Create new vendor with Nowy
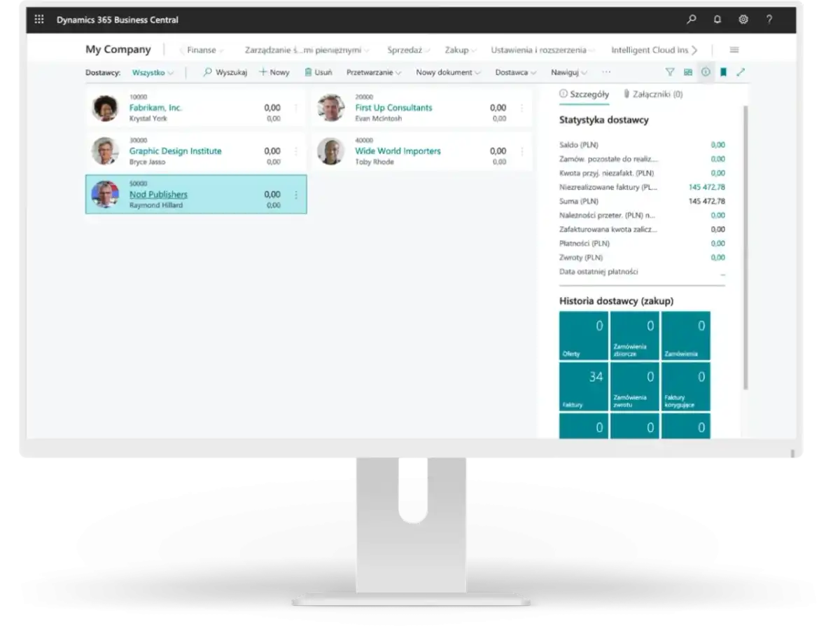The width and height of the screenshot is (840, 643). tap(274, 72)
